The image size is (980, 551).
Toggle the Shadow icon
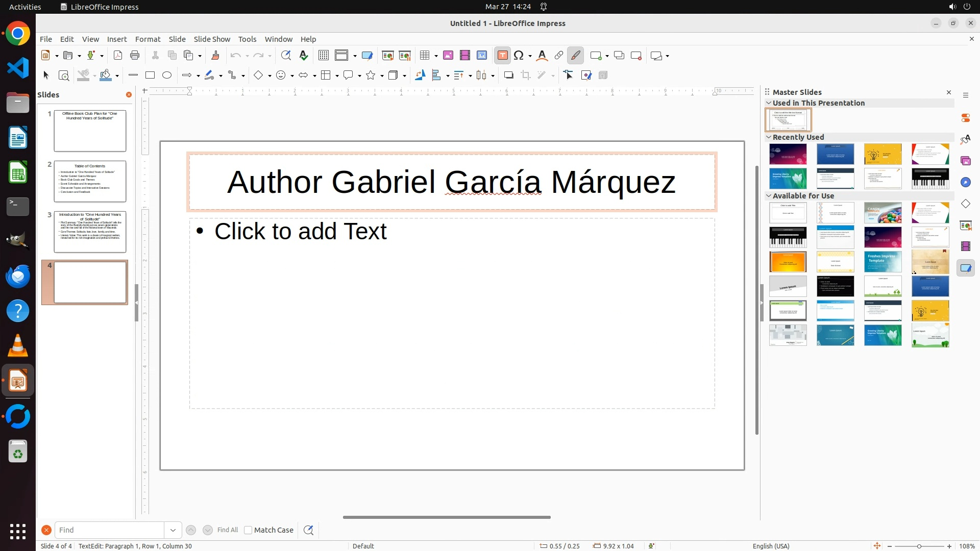pyautogui.click(x=508, y=76)
